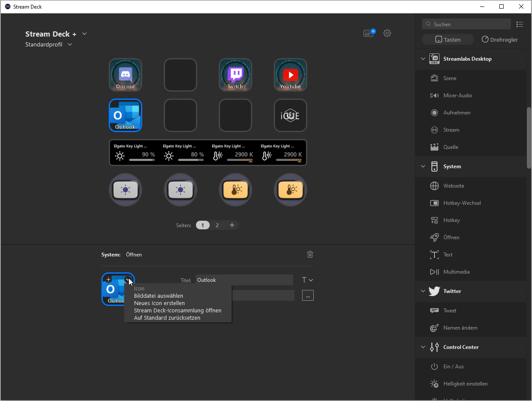Screen dimensions: 532x401
Task: Click second brightness dial button
Action: tap(180, 190)
